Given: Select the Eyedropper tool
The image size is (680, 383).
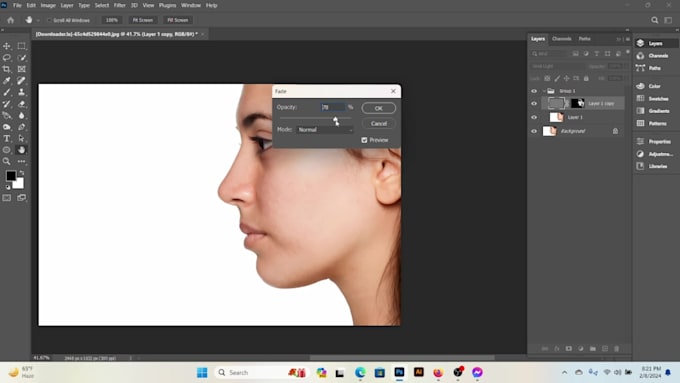Looking at the screenshot, I should pyautogui.click(x=7, y=81).
